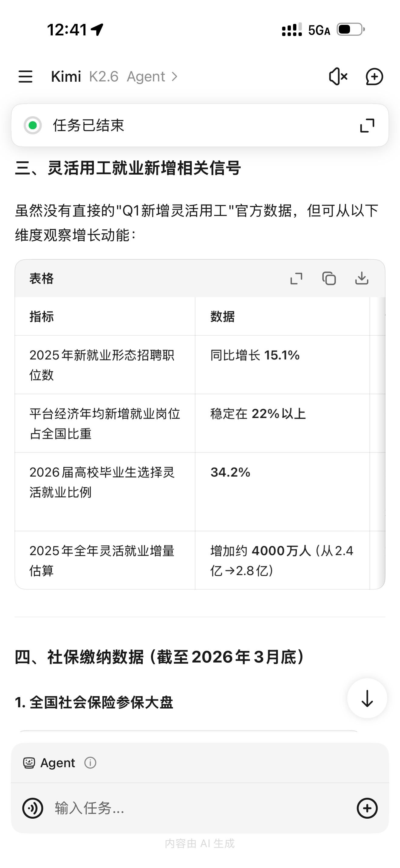Tap the Agent mode chip
This screenshot has width=400, height=868.
[x=49, y=763]
